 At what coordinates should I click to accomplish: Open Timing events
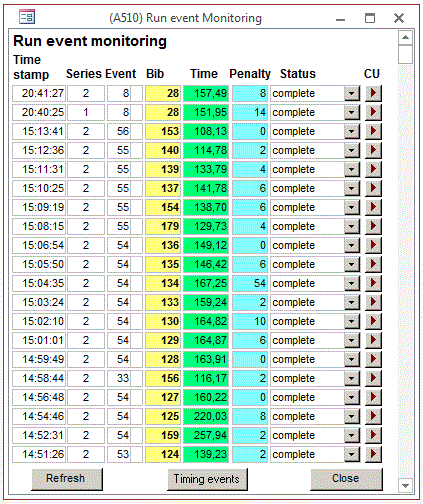click(207, 479)
